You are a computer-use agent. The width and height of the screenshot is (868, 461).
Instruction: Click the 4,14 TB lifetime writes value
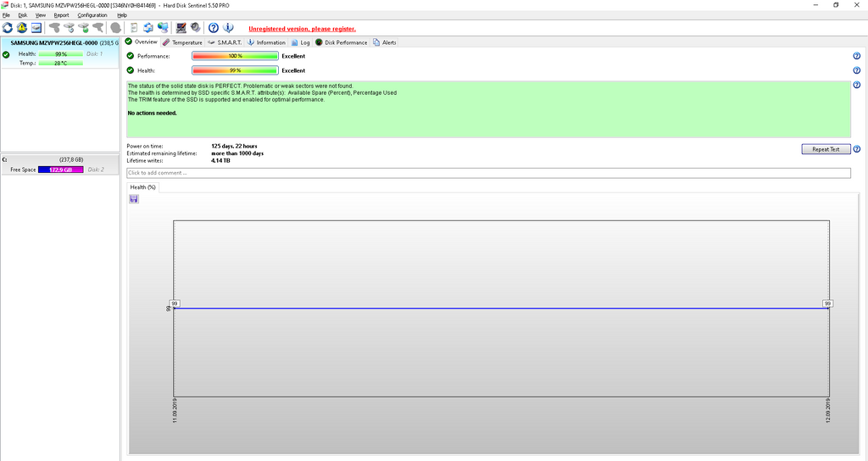pos(220,160)
